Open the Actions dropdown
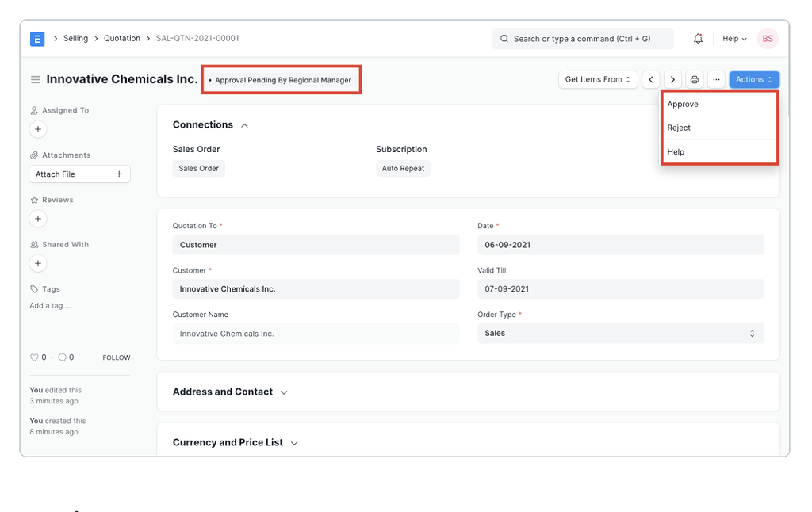Viewport: 812px width, 512px height. pos(753,79)
